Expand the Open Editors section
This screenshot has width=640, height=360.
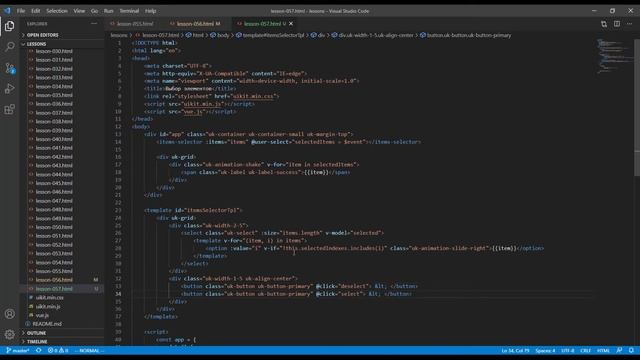tap(42, 35)
